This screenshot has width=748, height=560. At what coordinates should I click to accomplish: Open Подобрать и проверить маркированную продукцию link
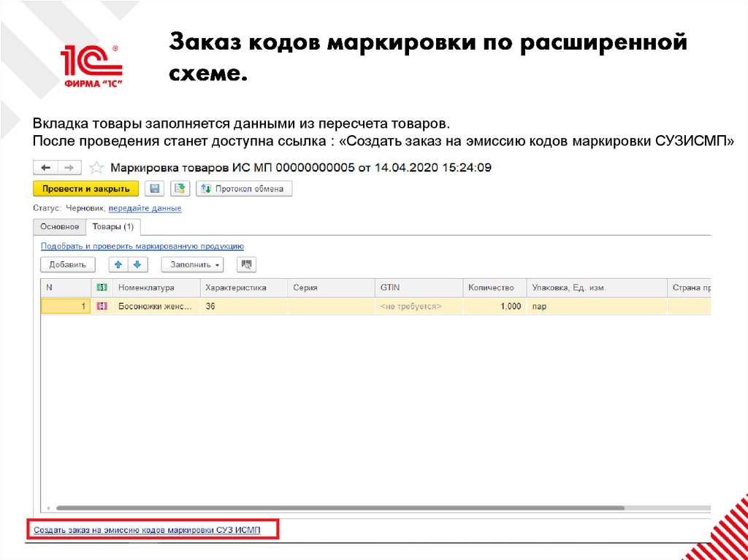tap(142, 246)
